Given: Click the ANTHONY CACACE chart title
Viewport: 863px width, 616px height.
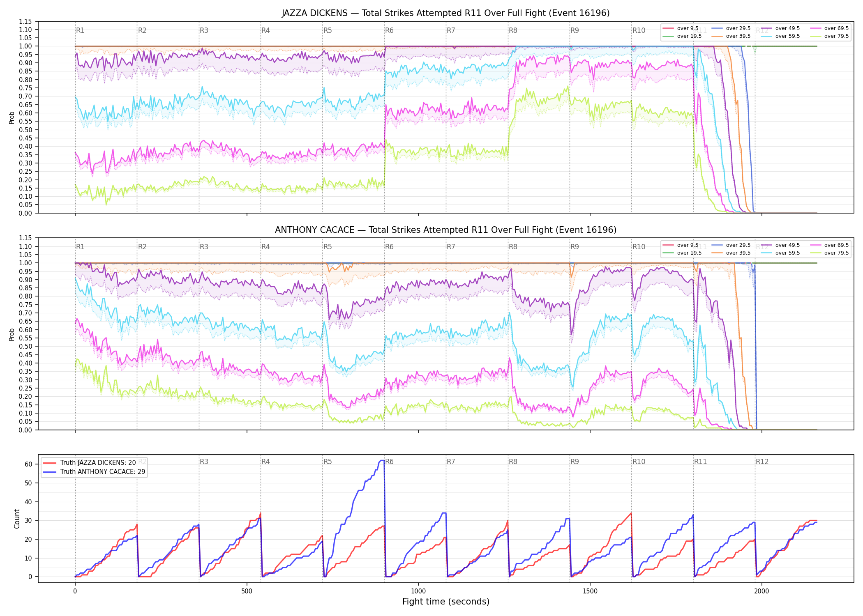Looking at the screenshot, I should coord(445,230).
